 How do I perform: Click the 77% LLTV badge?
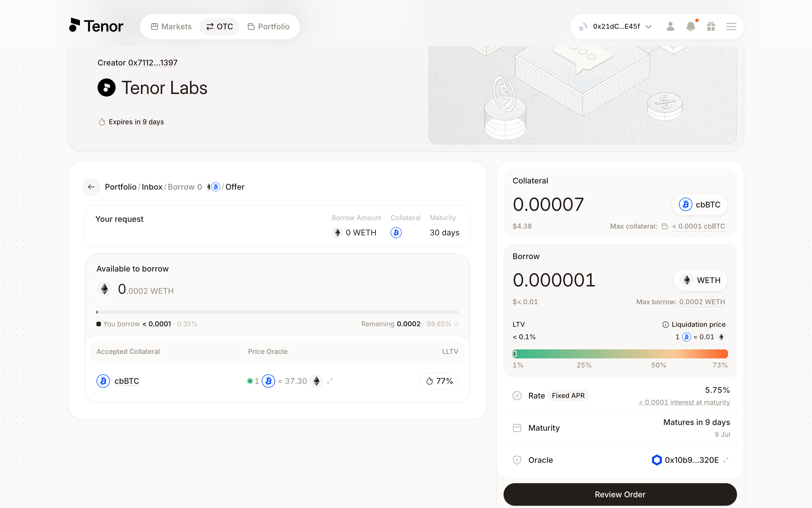(x=439, y=381)
